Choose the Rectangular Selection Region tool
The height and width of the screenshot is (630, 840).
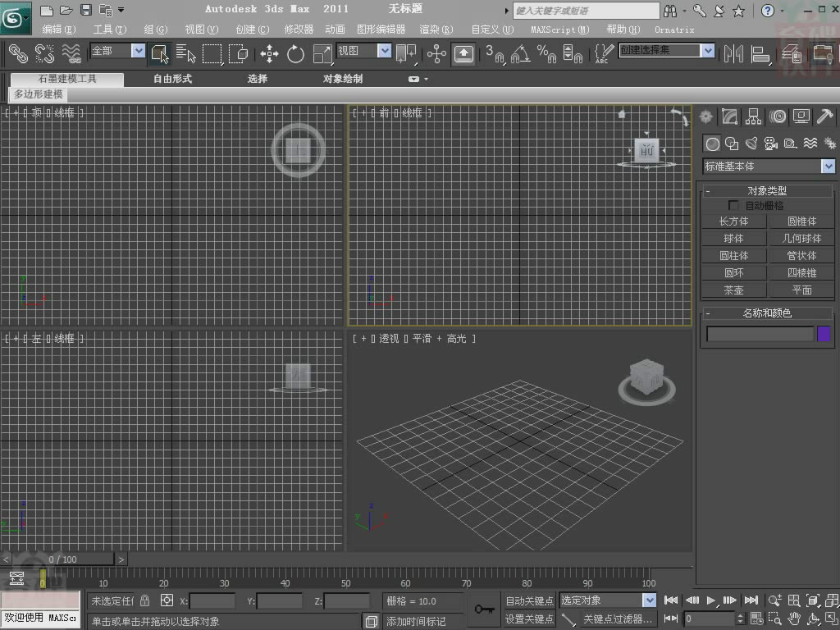click(212, 53)
